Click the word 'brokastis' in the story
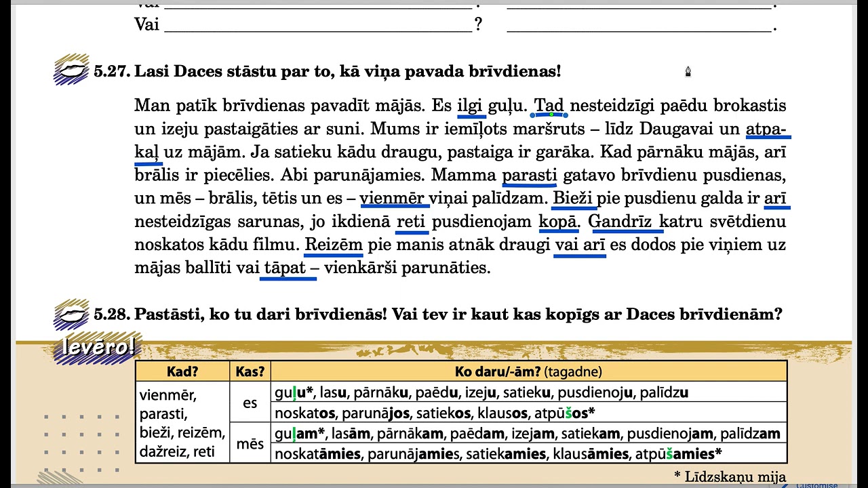Image resolution: width=868 pixels, height=488 pixels. click(x=750, y=106)
